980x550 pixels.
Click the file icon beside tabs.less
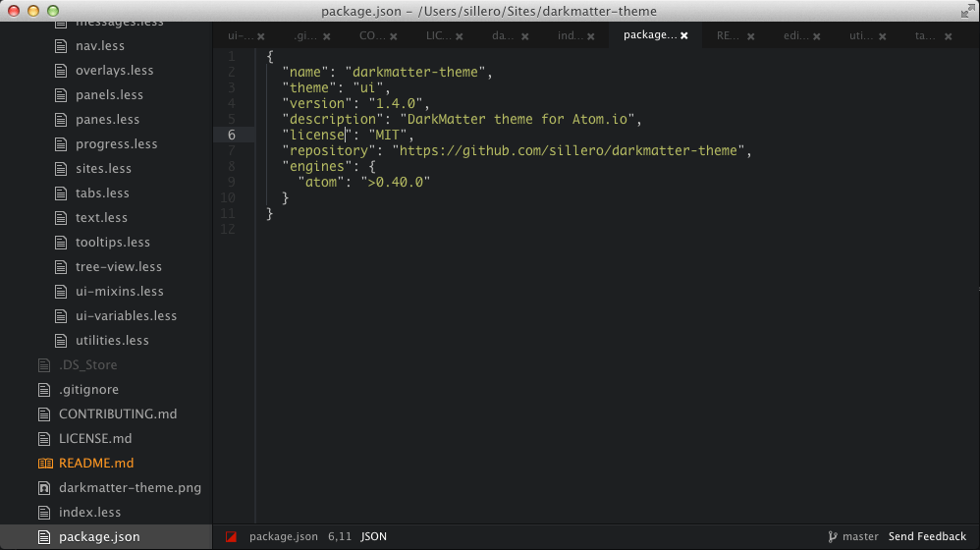coord(61,193)
